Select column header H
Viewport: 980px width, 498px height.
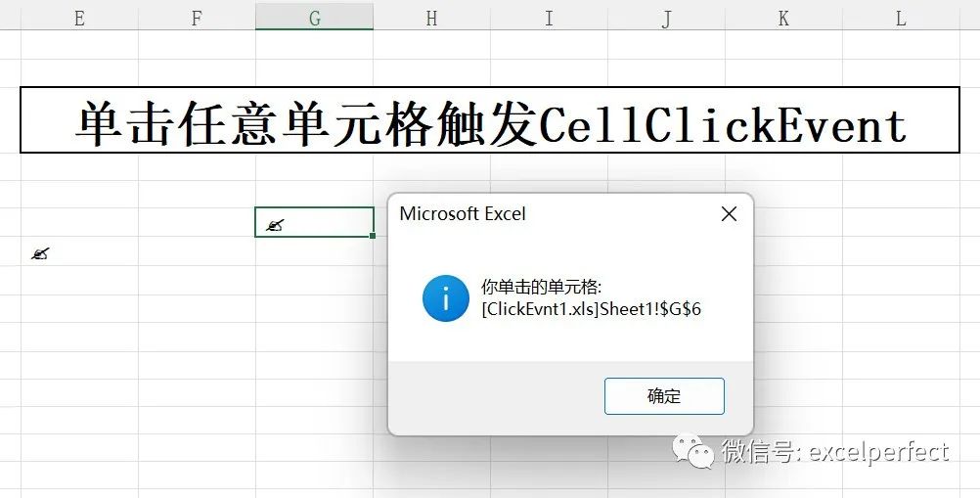pos(431,19)
